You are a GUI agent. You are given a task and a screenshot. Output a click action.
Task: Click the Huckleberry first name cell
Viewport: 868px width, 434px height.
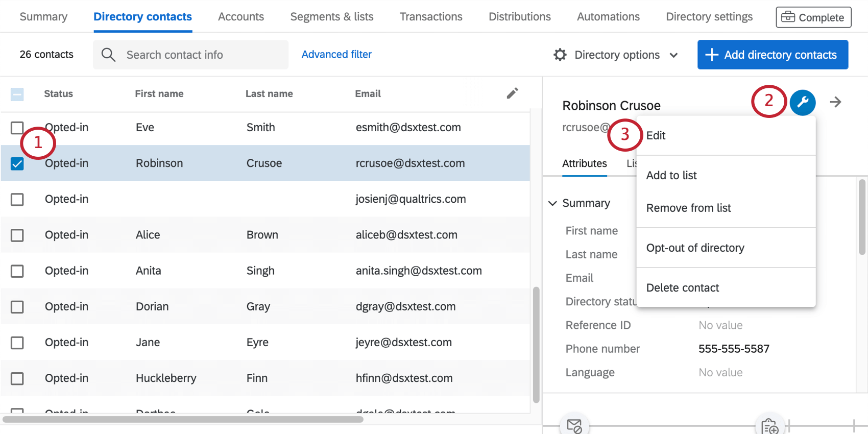click(x=166, y=378)
